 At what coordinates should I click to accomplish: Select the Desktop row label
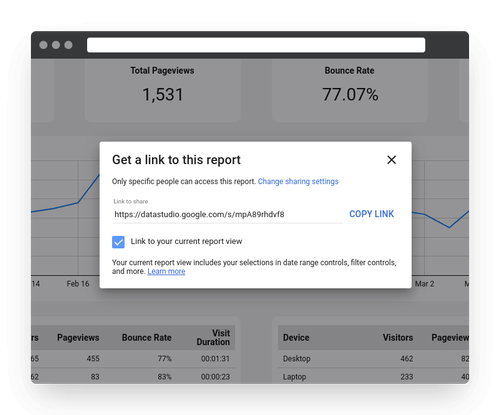pyautogui.click(x=297, y=359)
